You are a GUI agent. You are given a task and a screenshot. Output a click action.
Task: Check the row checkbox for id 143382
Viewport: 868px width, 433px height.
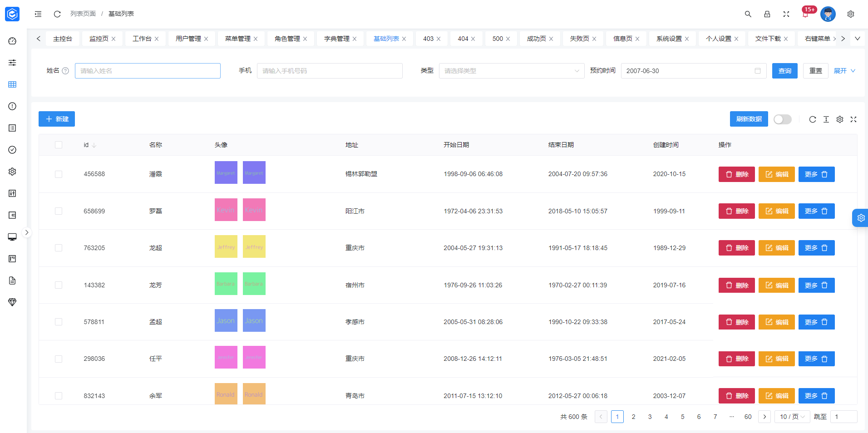pyautogui.click(x=59, y=285)
